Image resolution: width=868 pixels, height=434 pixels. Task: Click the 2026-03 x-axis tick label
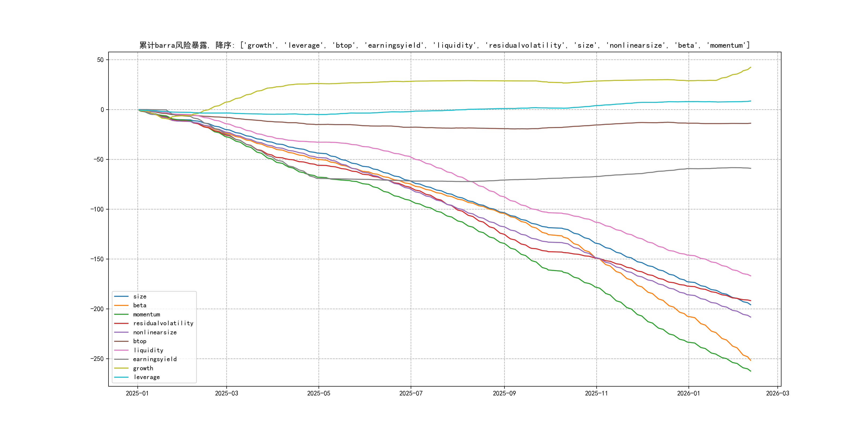point(777,393)
